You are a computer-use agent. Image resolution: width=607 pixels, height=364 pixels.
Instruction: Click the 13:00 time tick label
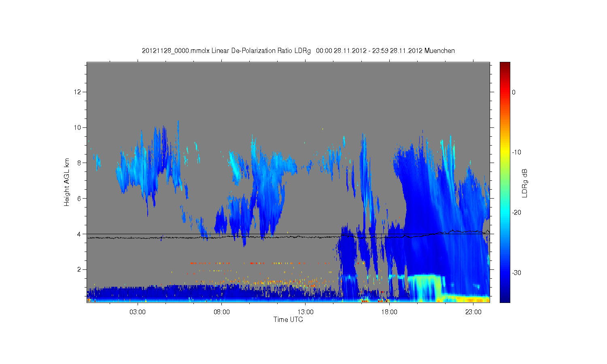pos(306,312)
